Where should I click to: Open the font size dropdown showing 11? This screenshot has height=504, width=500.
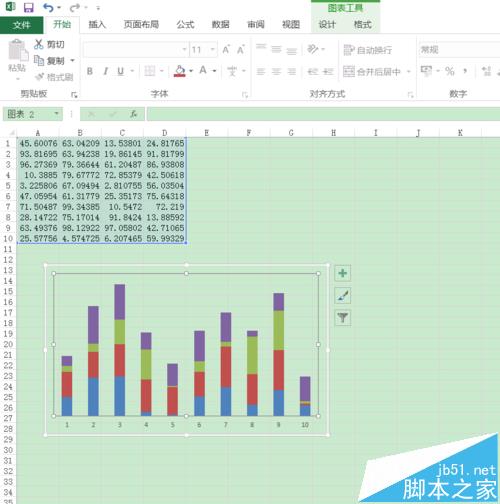pyautogui.click(x=212, y=49)
